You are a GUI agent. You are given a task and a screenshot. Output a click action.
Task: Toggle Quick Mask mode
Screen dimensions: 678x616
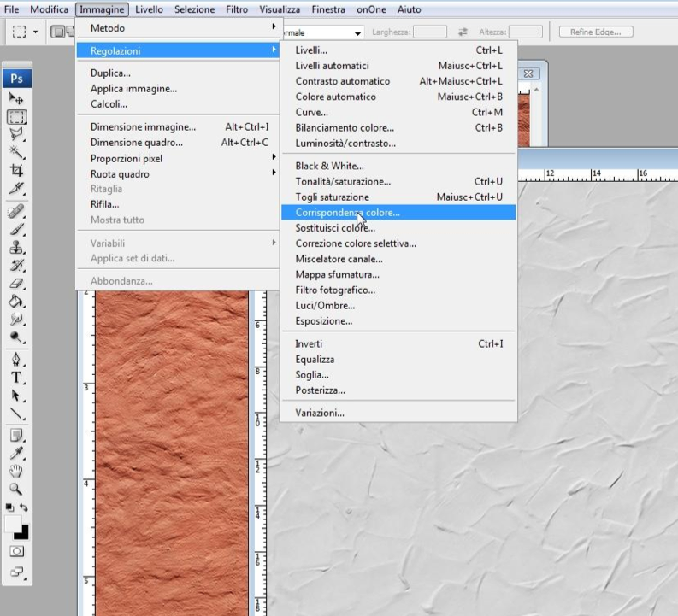pos(16,551)
